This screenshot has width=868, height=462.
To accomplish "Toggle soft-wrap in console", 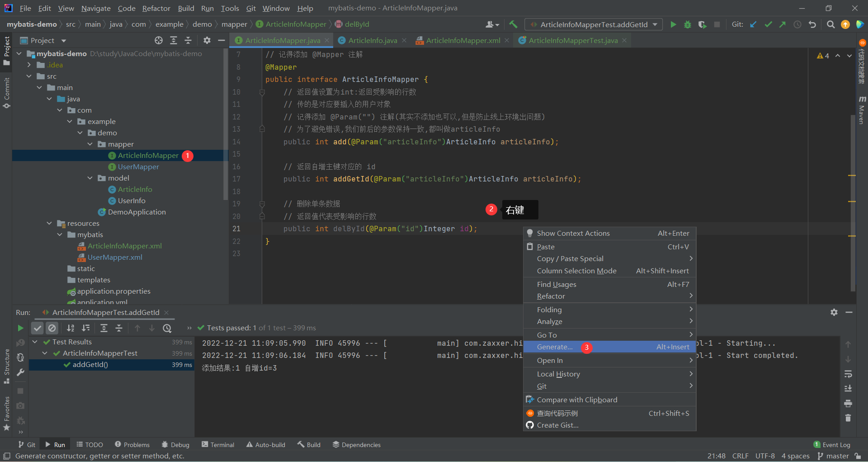I will click(848, 374).
